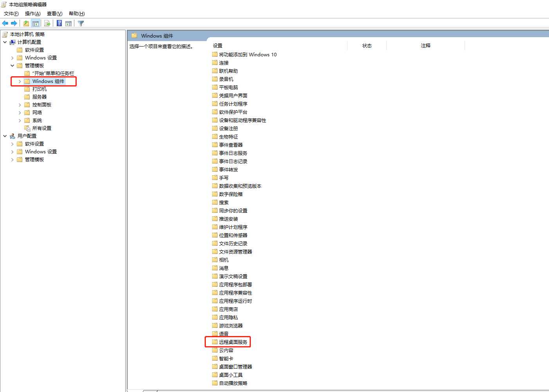Open the 文件(F) menu
549x392 pixels.
(11, 14)
